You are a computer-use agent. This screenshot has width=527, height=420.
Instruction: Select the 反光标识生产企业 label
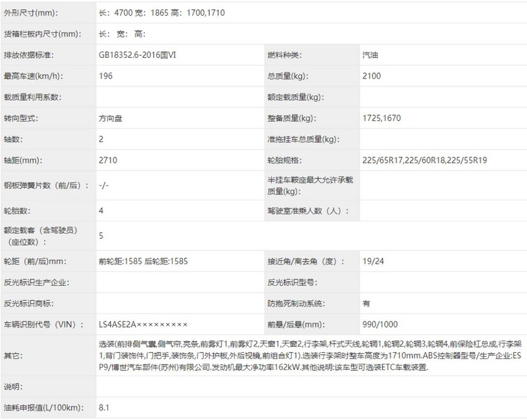(x=36, y=282)
